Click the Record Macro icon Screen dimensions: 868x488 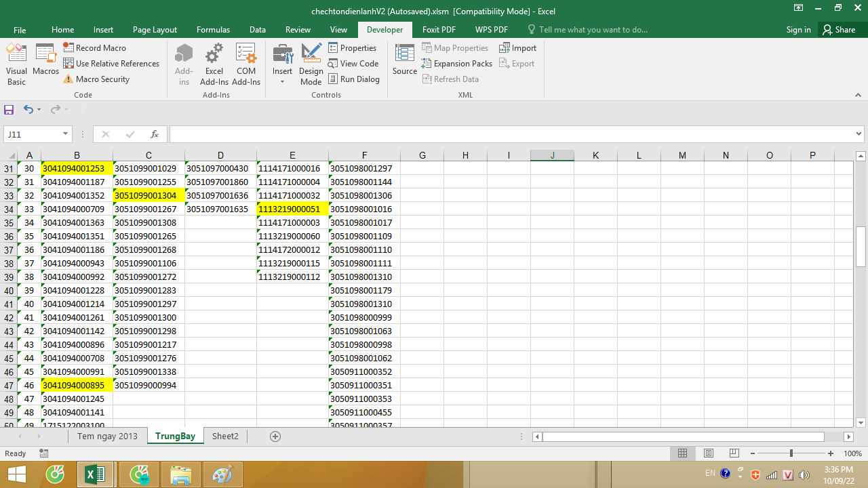(x=68, y=47)
